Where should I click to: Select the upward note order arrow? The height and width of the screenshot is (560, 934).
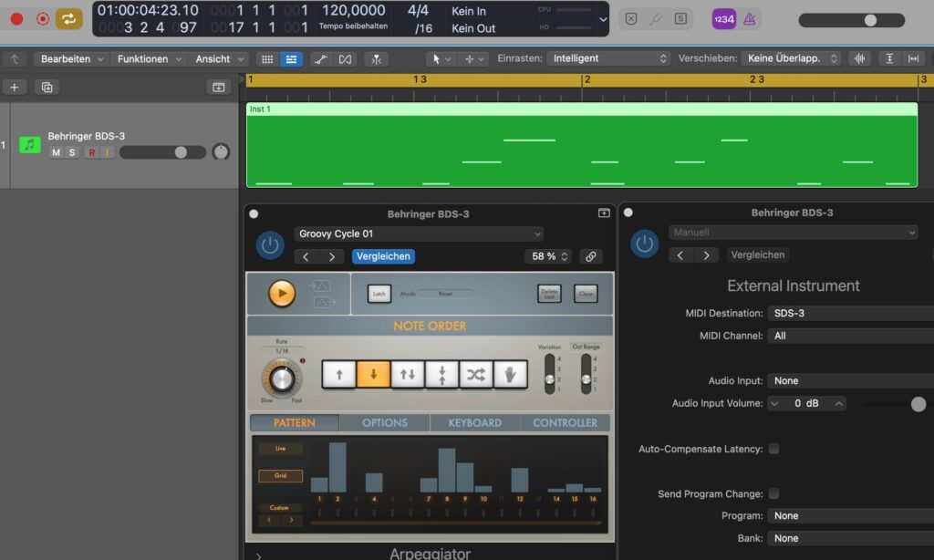click(x=338, y=374)
